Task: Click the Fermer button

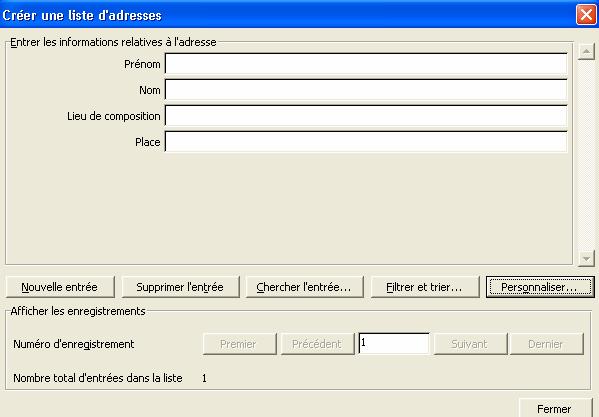Action: pos(555,407)
